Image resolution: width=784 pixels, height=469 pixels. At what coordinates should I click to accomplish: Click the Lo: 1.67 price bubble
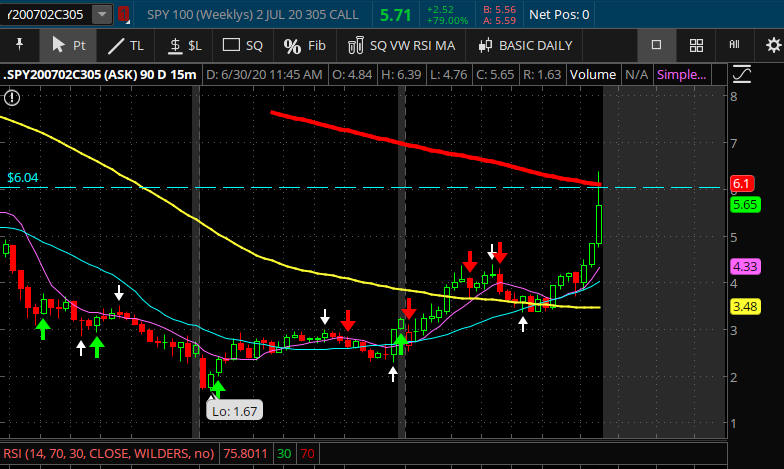pyautogui.click(x=234, y=411)
